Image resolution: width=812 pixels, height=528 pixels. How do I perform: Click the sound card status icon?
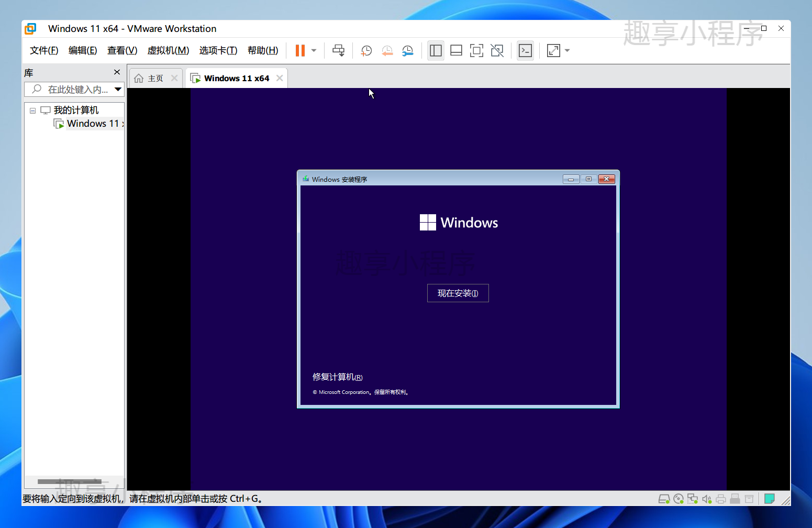pyautogui.click(x=707, y=499)
